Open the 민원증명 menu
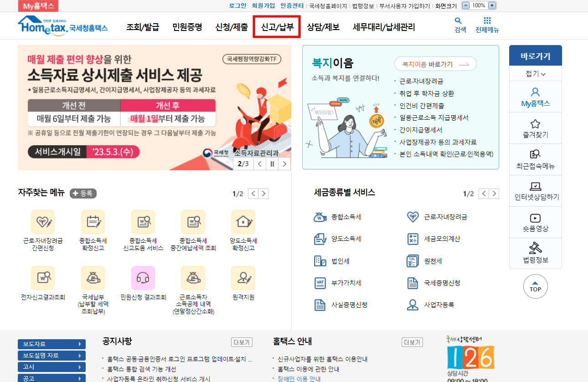 pos(187,27)
